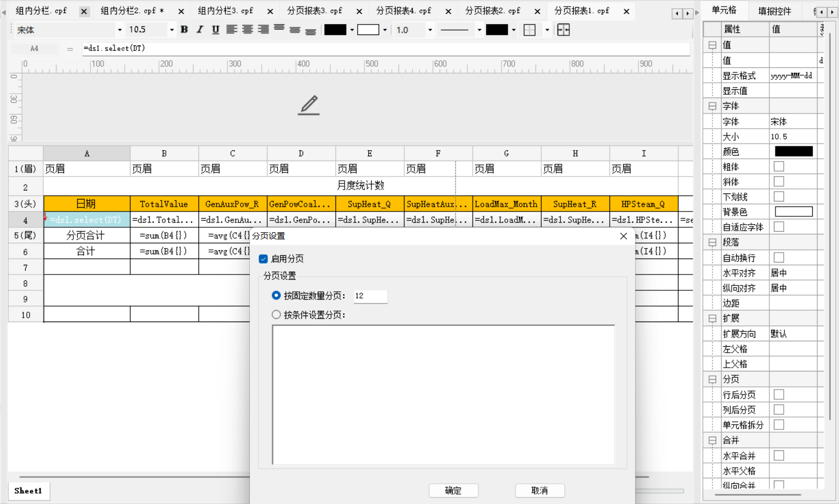Close the 组内分栏2.cpf tab
Image resolution: width=839 pixels, height=504 pixels.
tap(181, 11)
